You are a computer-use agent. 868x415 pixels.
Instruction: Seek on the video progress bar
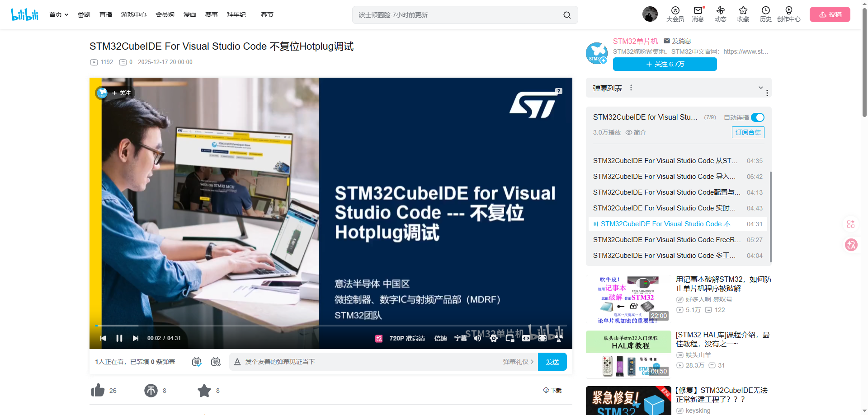331,325
